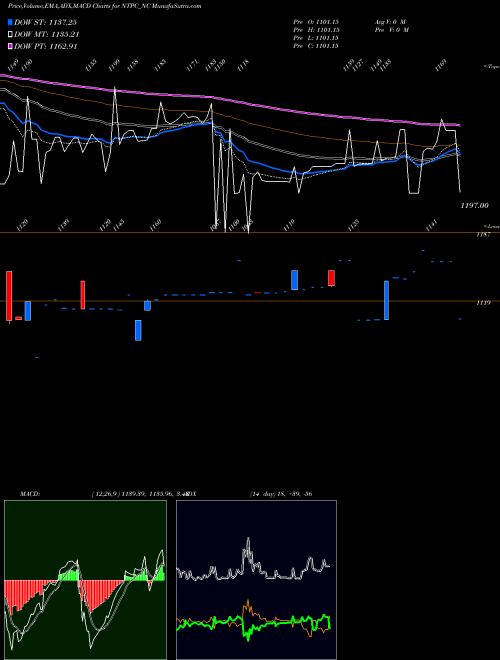Click the magenta DOW PT legend swatch
Screen dimensions: 500x660
pyautogui.click(x=10, y=47)
